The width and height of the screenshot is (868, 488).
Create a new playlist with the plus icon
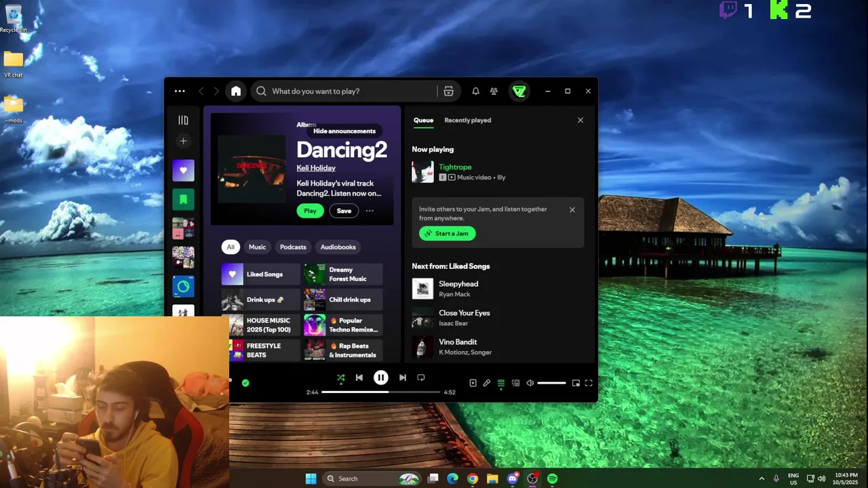pyautogui.click(x=183, y=141)
